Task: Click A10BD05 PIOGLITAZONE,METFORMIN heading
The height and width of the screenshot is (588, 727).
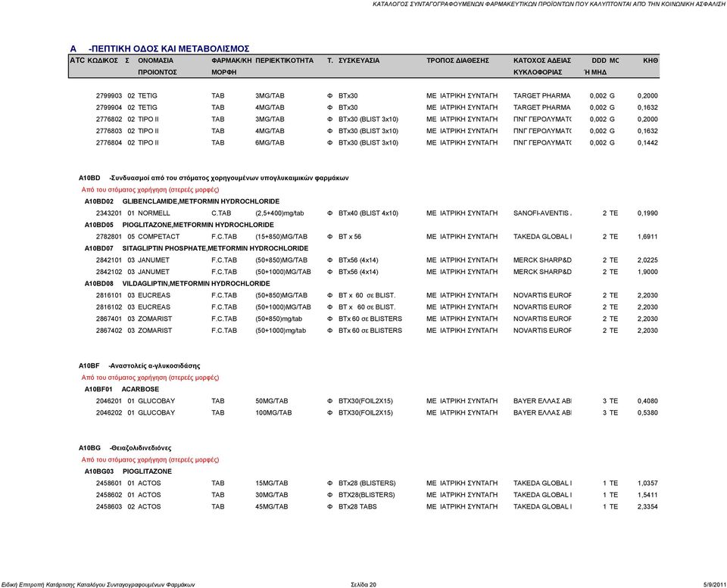Action: click(x=179, y=225)
